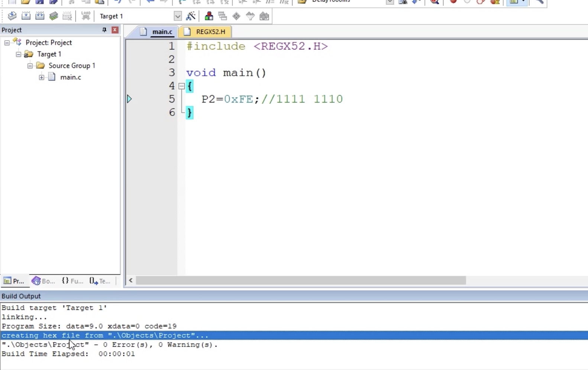The image size is (588, 370).
Task: Click the editor scroll-left arrow
Action: pos(131,280)
